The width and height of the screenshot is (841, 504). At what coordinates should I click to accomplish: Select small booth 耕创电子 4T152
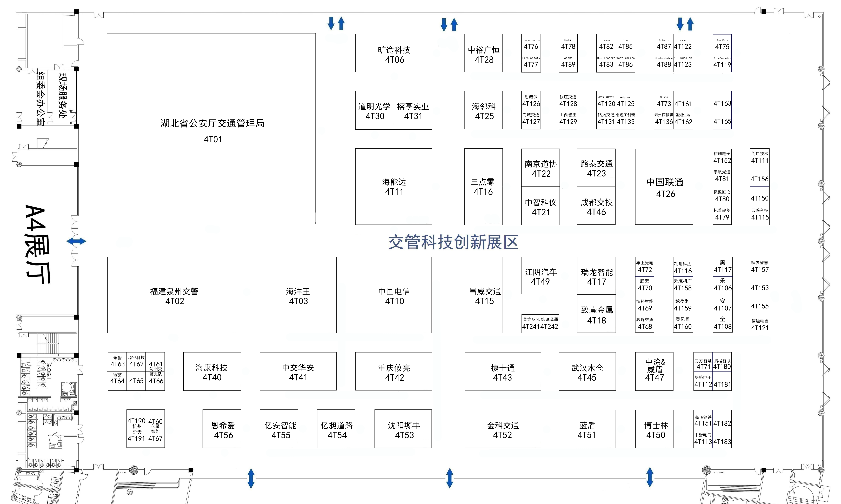[722, 158]
